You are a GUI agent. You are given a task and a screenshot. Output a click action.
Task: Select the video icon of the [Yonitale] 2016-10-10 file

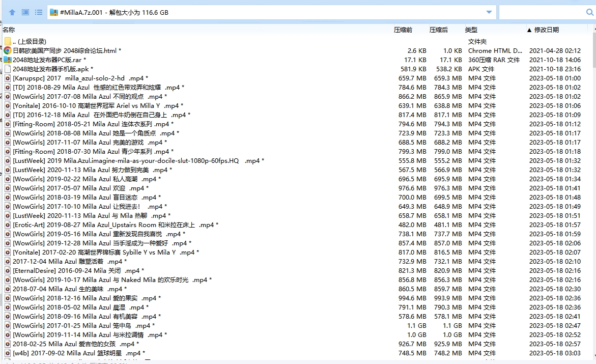(x=8, y=106)
